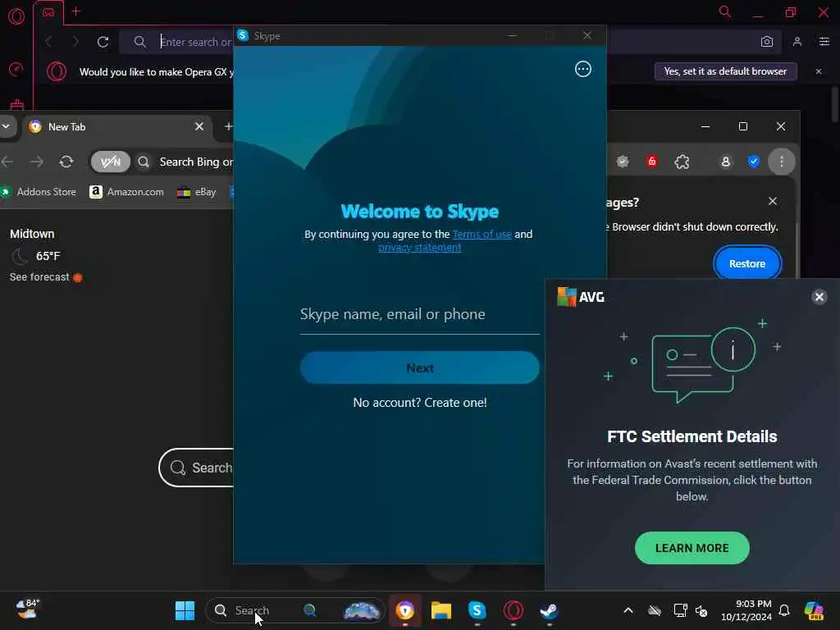Click the Next button in Skype
The height and width of the screenshot is (630, 840).
[x=419, y=368]
